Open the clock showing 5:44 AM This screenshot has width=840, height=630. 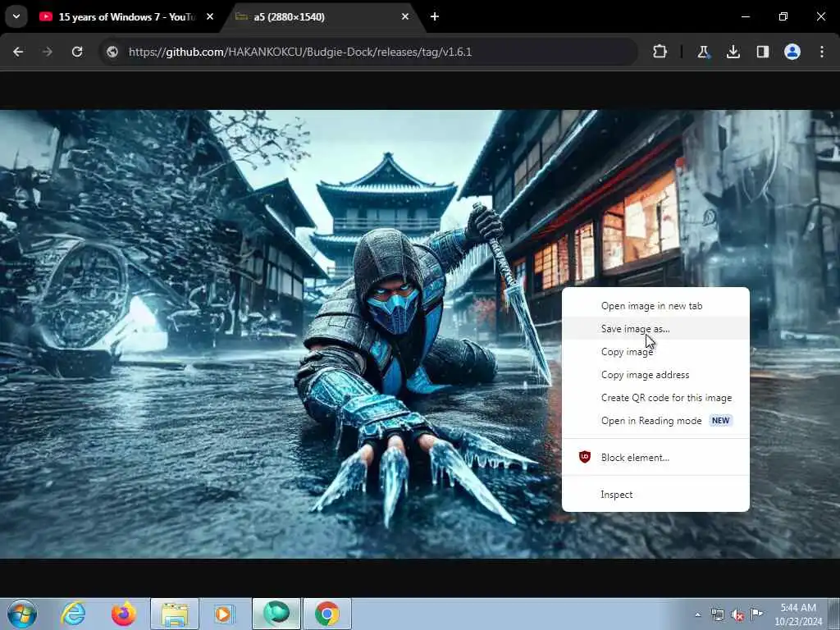[x=798, y=614]
